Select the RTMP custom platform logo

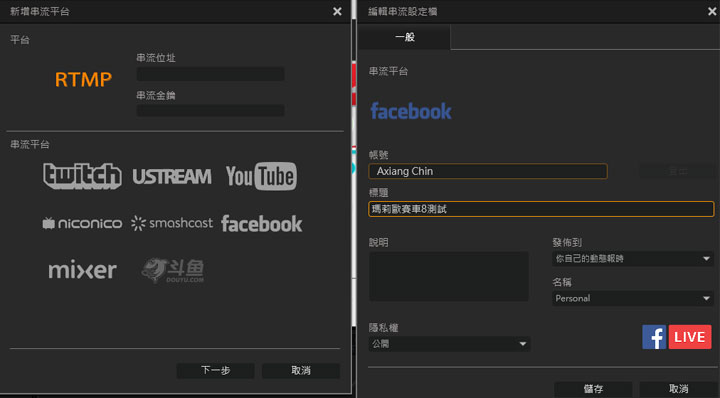click(x=83, y=79)
